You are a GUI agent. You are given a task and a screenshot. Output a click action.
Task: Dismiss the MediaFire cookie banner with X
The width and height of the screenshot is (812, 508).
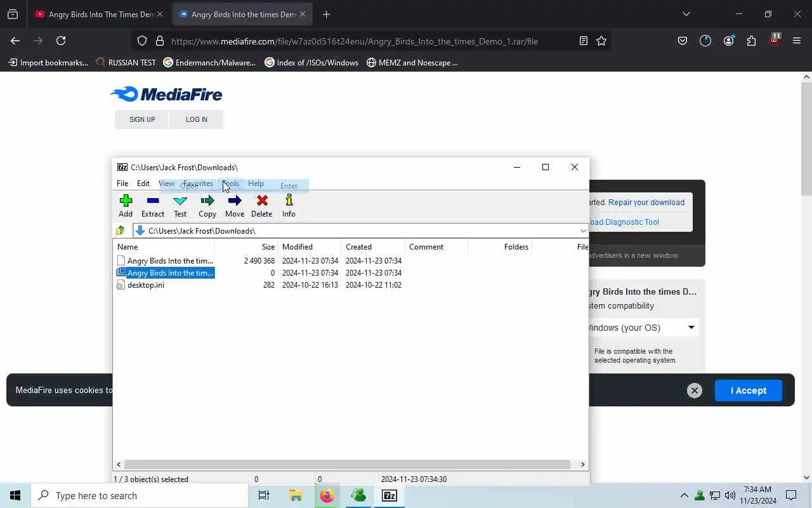pos(695,391)
